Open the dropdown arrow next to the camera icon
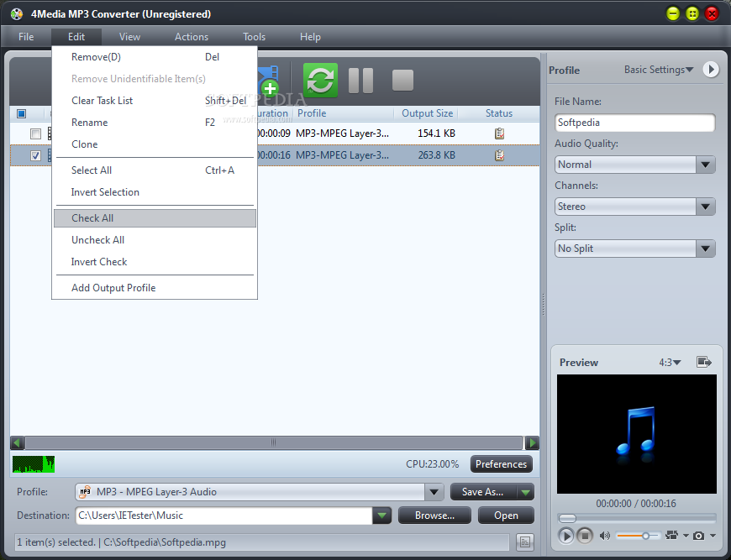Viewport: 731px width, 560px height. 713,536
